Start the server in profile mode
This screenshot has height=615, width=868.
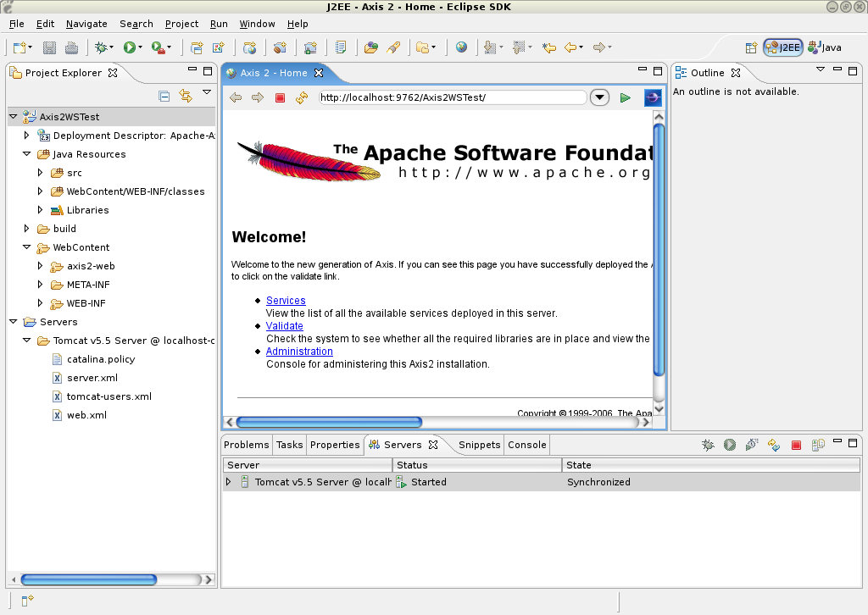751,445
